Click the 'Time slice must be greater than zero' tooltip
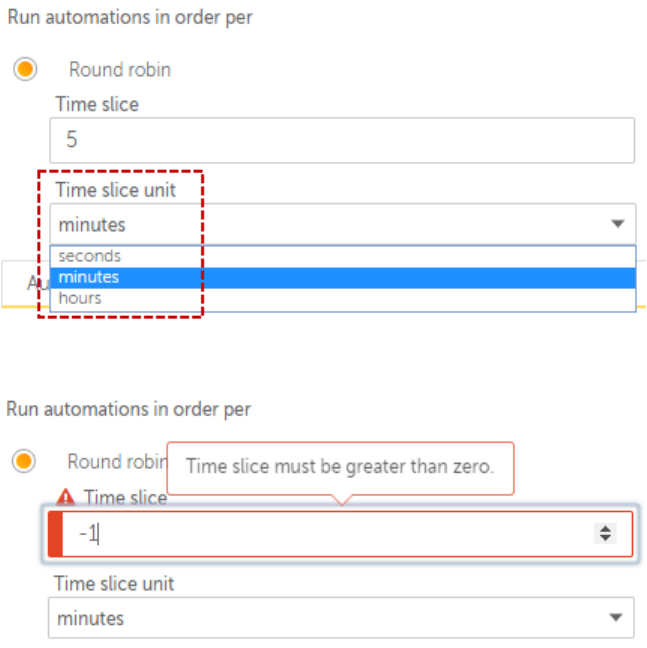Image resolution: width=647 pixels, height=648 pixels. point(340,466)
